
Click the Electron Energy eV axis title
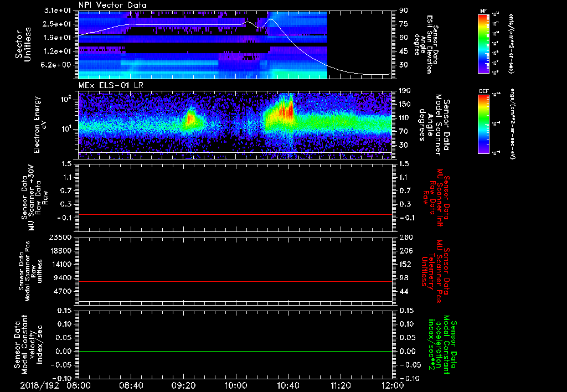(x=41, y=125)
